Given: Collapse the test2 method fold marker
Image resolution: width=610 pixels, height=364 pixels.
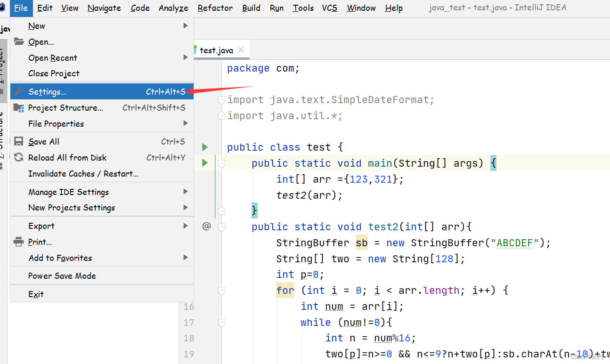Looking at the screenshot, I should coord(222,226).
